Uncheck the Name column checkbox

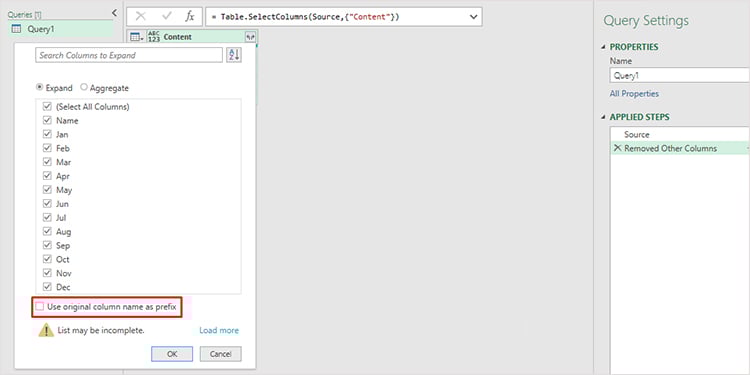[x=47, y=121]
